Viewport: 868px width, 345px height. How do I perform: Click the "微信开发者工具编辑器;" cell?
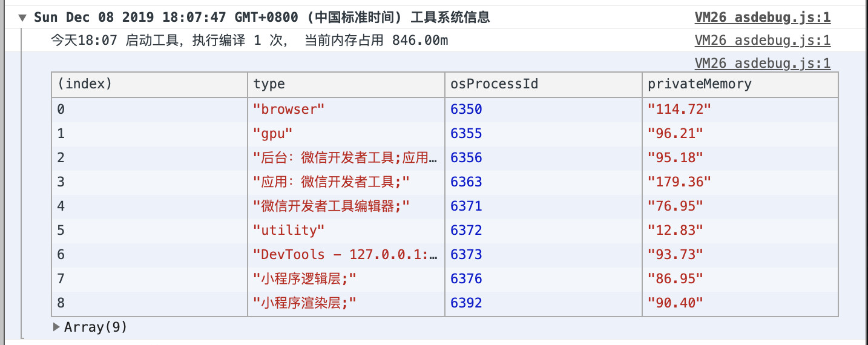tap(346, 206)
